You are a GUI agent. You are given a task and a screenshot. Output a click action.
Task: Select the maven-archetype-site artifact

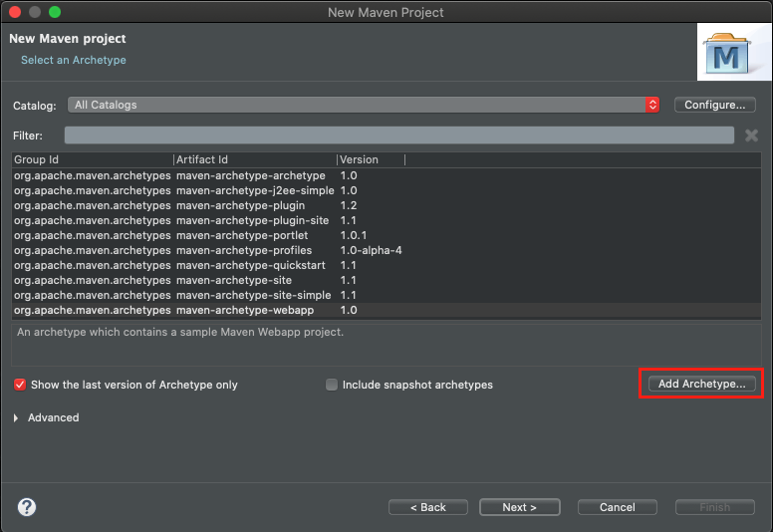pos(234,280)
